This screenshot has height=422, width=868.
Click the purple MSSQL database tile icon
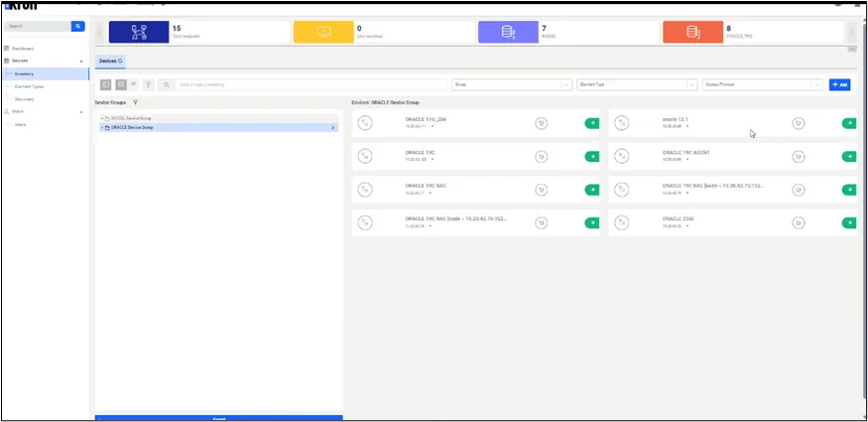[x=508, y=32]
